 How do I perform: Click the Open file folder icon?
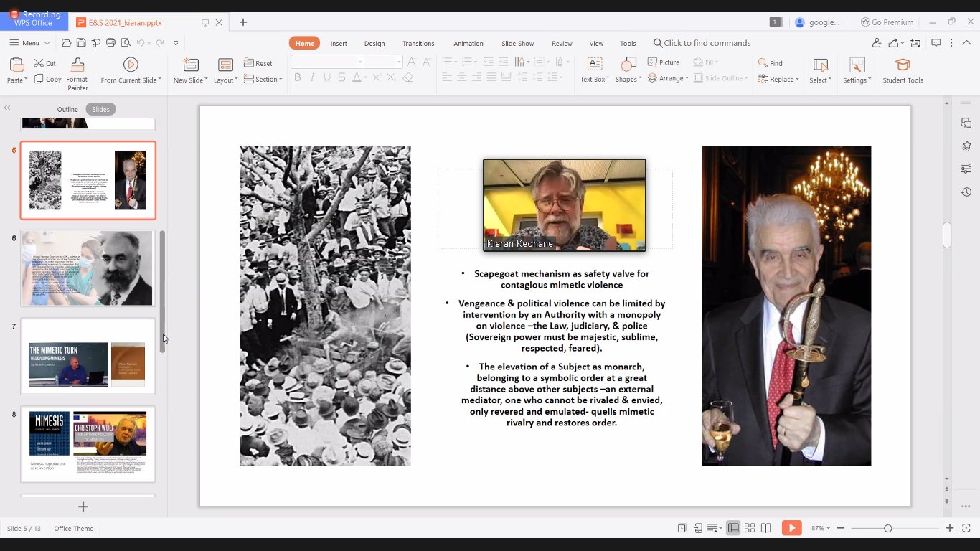tap(66, 43)
